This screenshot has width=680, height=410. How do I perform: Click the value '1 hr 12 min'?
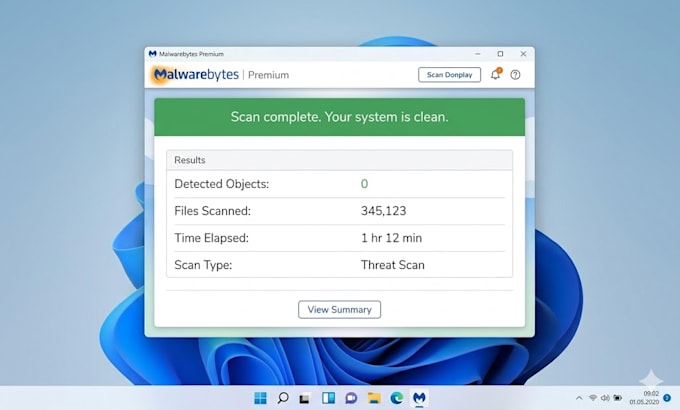[x=391, y=238]
